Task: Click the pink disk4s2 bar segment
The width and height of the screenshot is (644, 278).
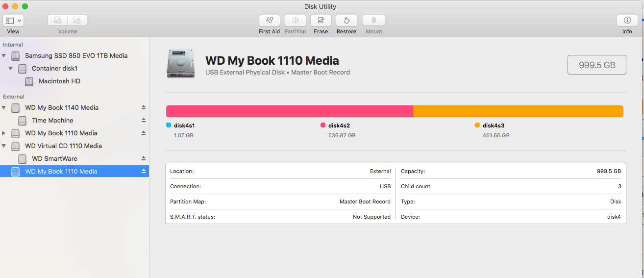Action: (290, 111)
